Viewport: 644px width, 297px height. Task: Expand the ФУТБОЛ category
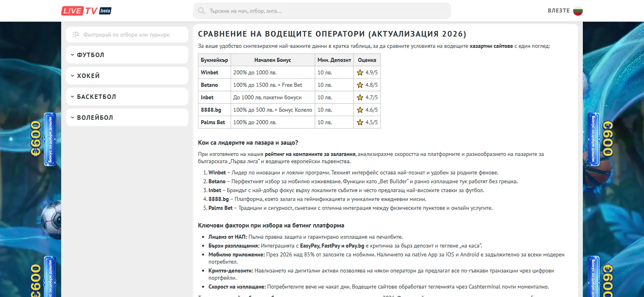tap(127, 55)
